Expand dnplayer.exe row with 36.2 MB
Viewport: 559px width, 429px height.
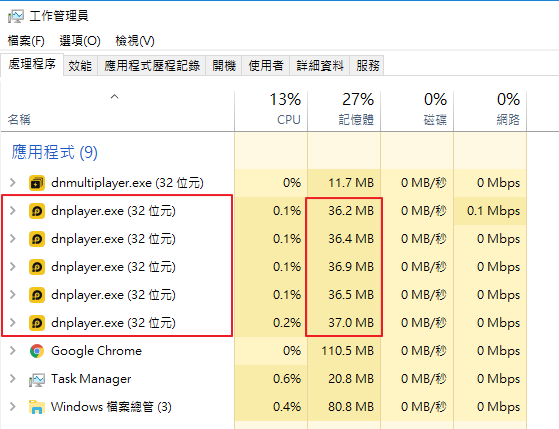(x=13, y=211)
